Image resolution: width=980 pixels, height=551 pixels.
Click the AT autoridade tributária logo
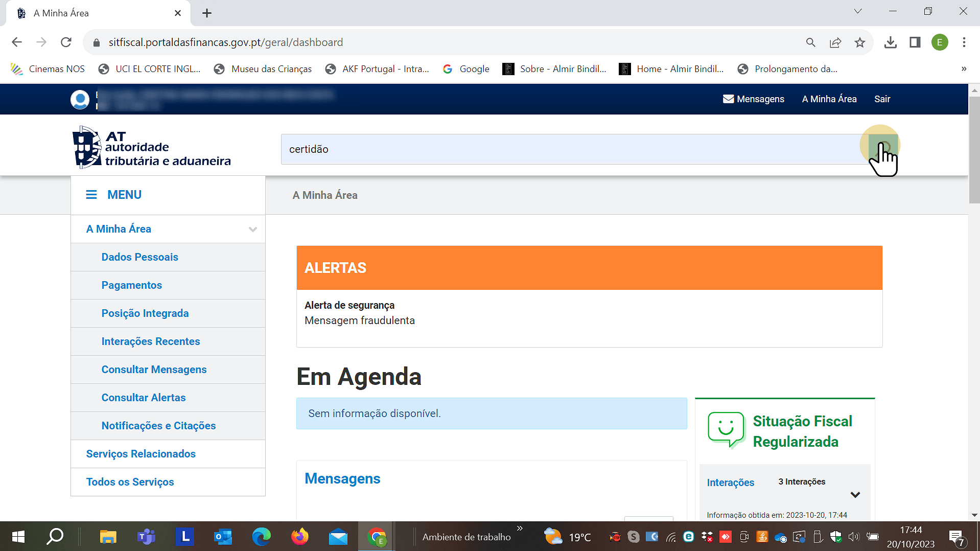[152, 148]
